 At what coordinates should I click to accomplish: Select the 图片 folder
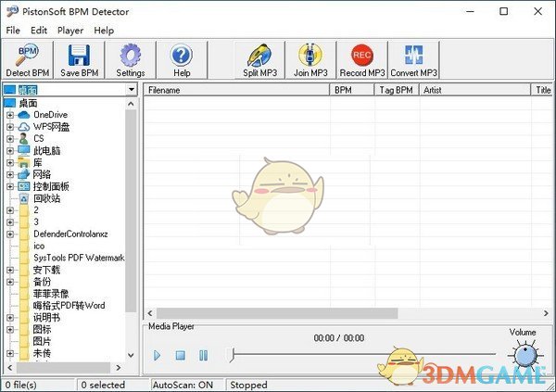[x=42, y=341]
